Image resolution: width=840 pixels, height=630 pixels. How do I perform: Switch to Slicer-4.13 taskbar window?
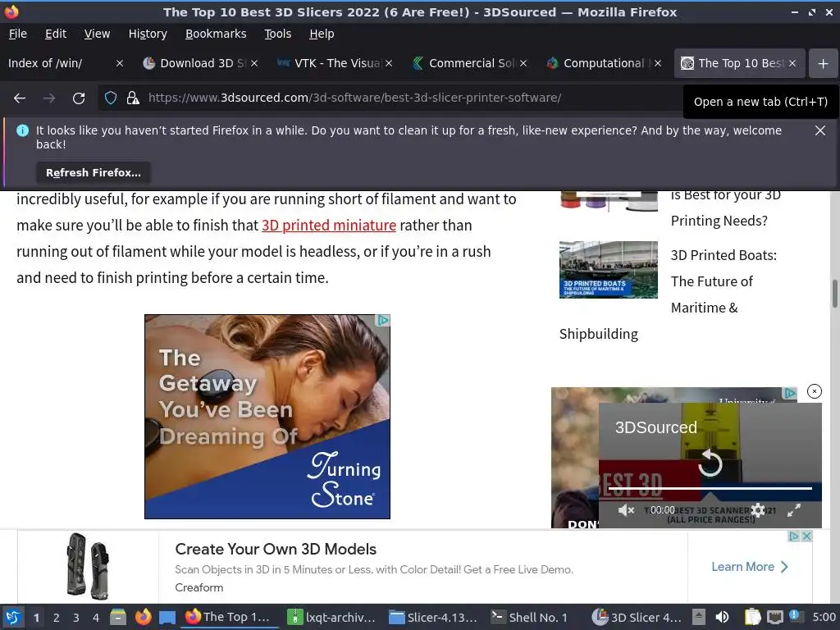click(433, 617)
